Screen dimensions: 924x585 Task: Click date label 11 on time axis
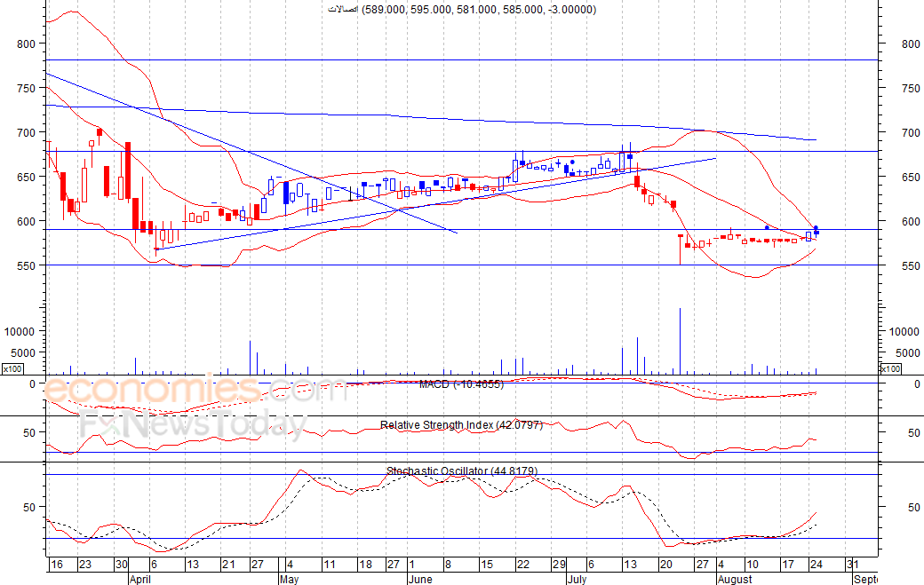point(330,565)
